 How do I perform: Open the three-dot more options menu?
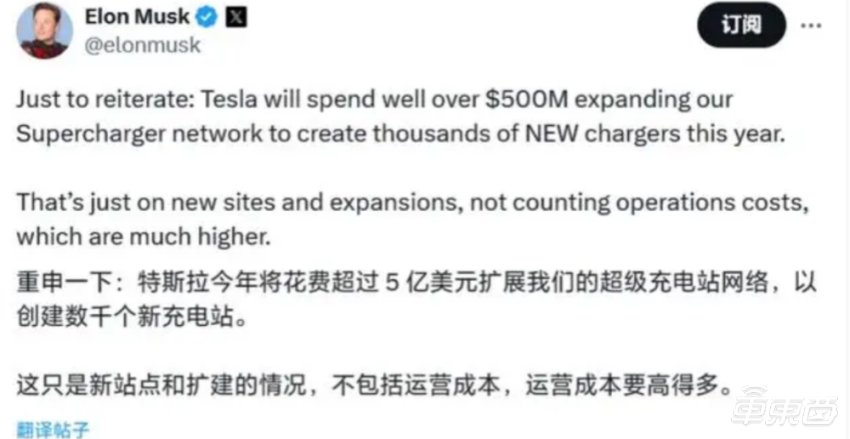coord(812,25)
